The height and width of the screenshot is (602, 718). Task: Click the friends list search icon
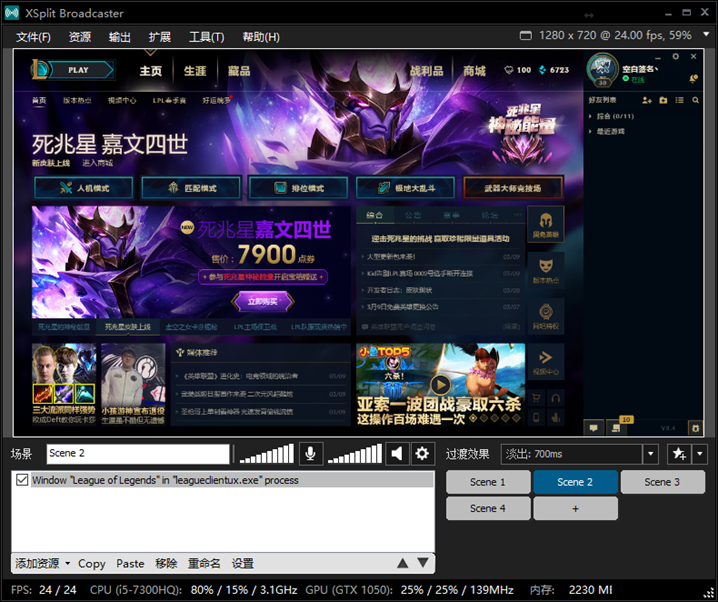pyautogui.click(x=696, y=100)
